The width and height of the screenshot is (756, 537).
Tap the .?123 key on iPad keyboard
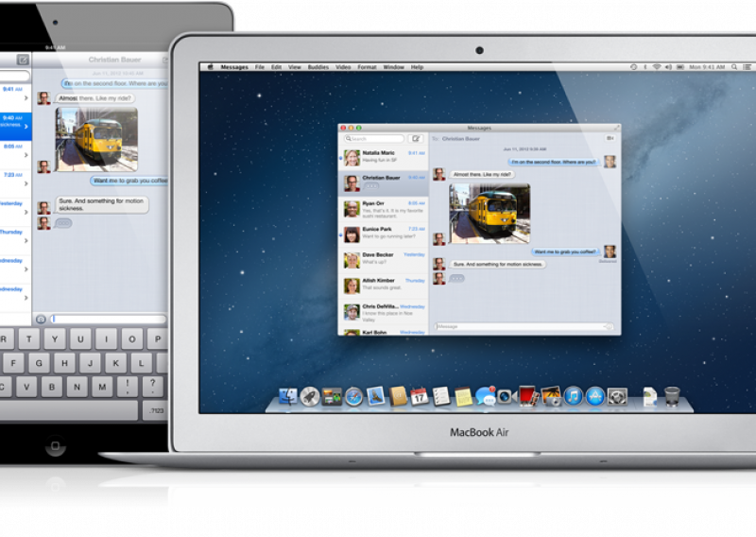155,410
